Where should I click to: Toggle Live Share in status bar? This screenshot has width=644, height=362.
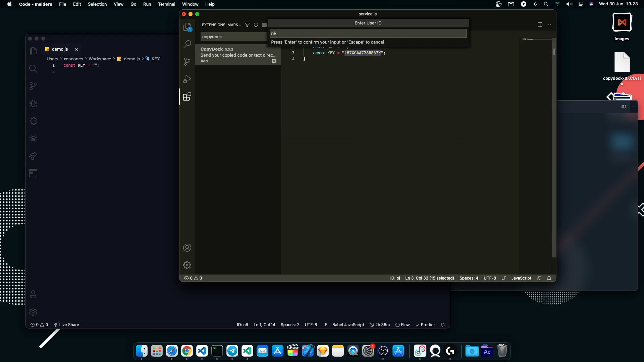point(66,325)
